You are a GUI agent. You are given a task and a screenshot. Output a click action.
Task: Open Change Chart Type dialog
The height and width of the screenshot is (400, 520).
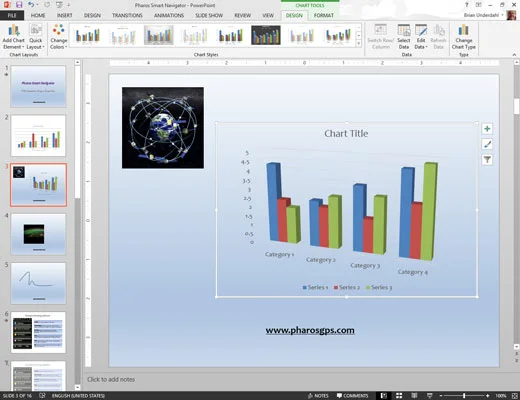click(464, 37)
